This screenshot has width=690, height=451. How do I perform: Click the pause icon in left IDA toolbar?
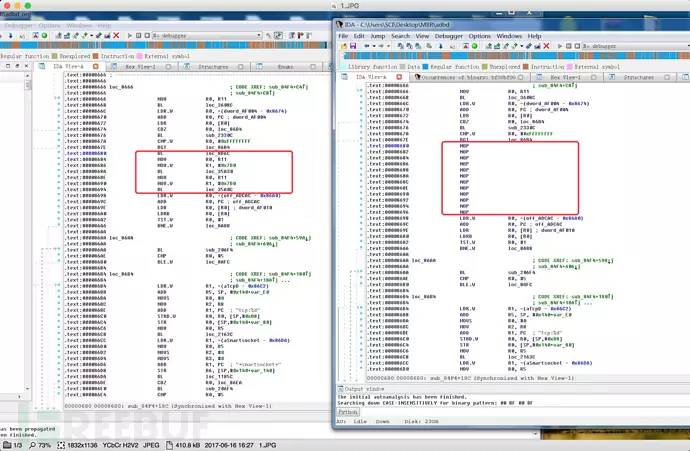139,35
